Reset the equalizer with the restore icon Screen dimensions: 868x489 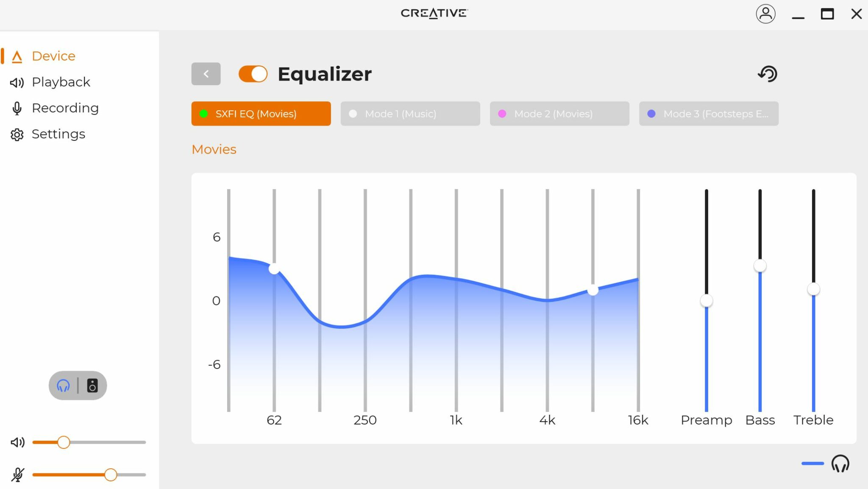pyautogui.click(x=768, y=74)
